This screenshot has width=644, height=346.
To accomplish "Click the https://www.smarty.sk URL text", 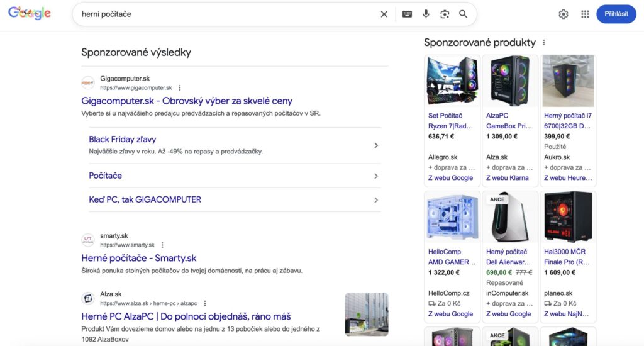I will pos(127,245).
